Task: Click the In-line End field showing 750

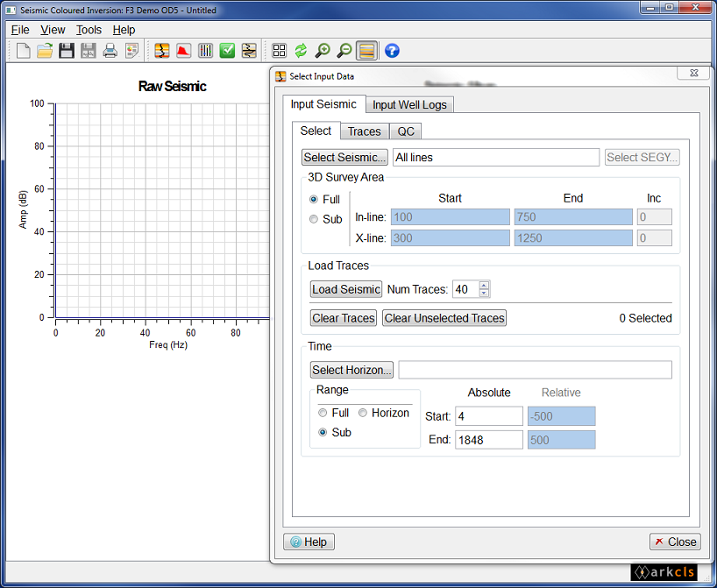Action: coord(573,216)
